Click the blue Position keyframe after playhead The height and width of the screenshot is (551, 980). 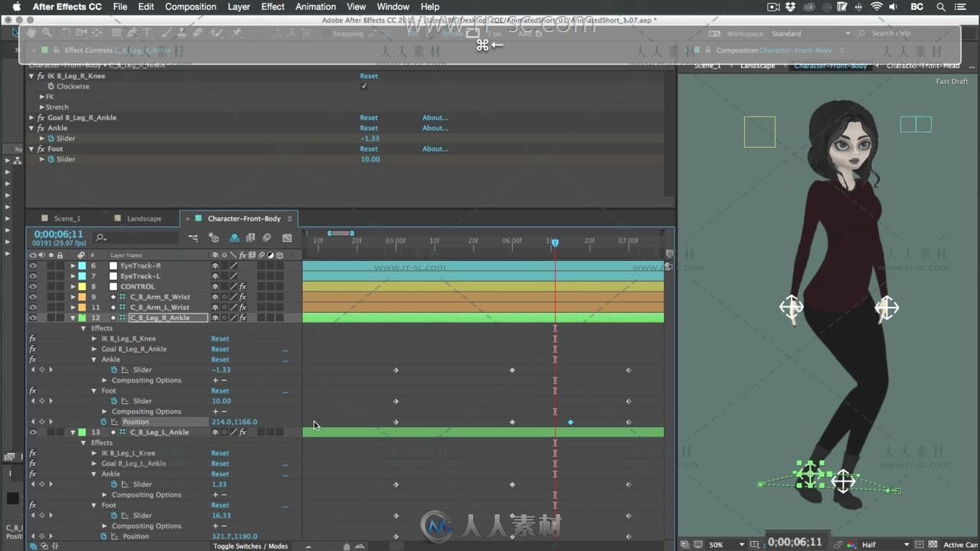coord(570,422)
